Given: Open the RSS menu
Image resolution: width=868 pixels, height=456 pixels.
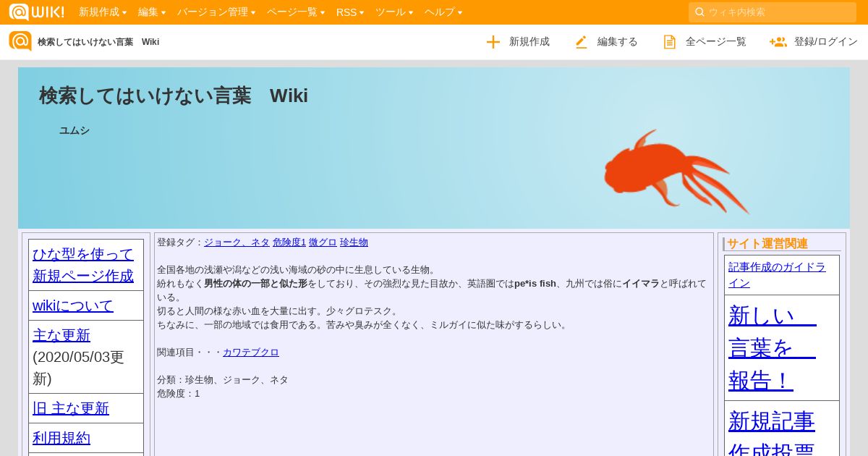Looking at the screenshot, I should pos(350,12).
